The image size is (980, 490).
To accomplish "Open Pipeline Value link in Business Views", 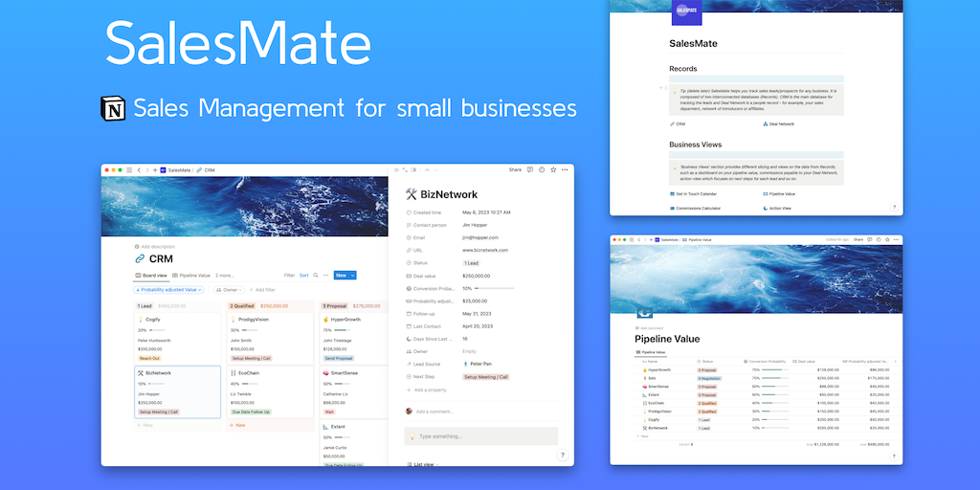I will [x=779, y=194].
